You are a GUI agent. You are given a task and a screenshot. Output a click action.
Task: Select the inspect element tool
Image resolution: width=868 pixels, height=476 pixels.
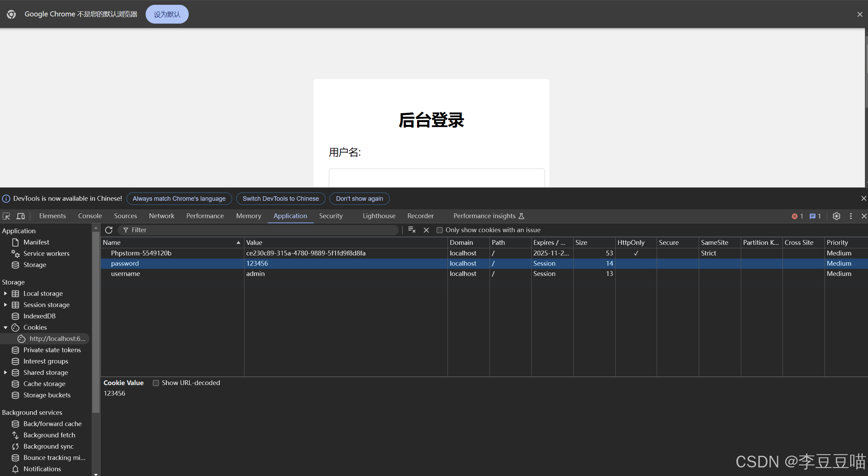pos(6,216)
